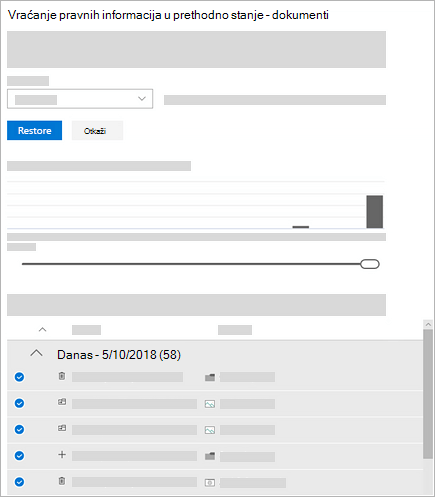This screenshot has height=497, width=435.
Task: Uncheck the third row checkmark
Action: pos(19,429)
